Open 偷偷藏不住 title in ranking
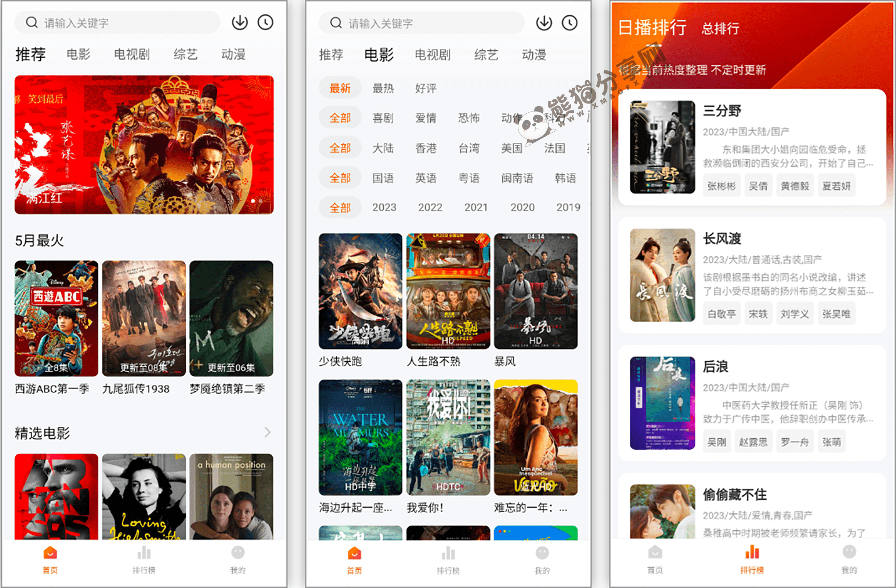Viewport: 896px width, 588px height. pyautogui.click(x=734, y=494)
